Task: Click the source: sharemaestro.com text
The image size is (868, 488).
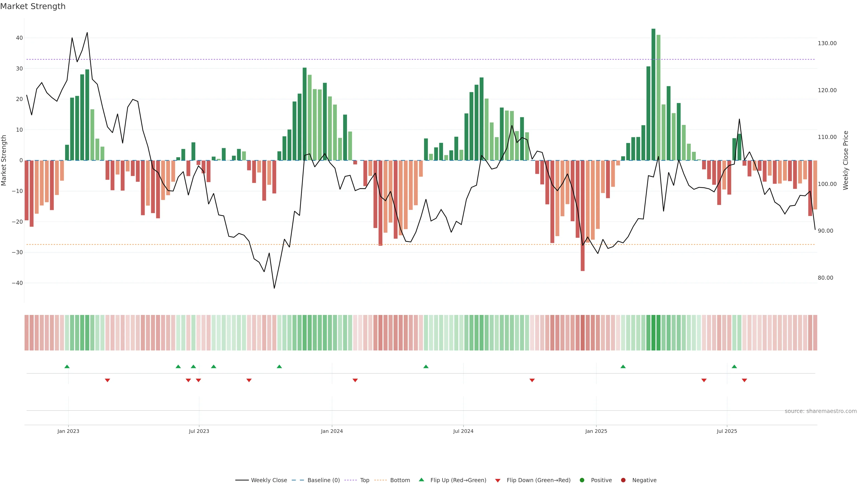Action: pyautogui.click(x=821, y=411)
